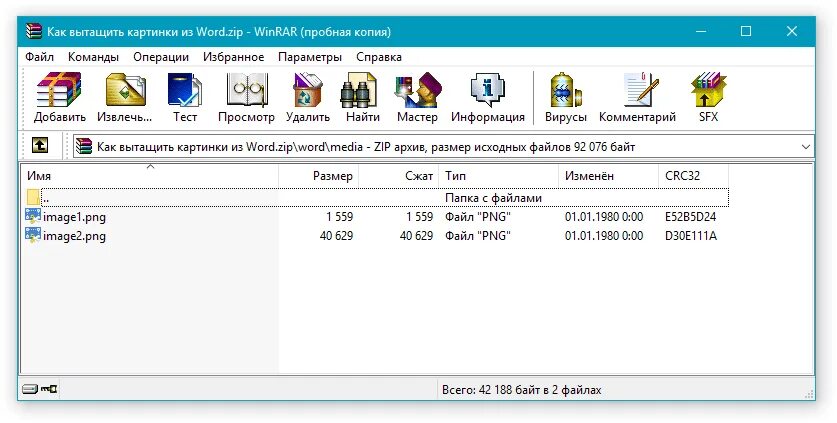Click the SFX self-extracting archive icon

708,90
